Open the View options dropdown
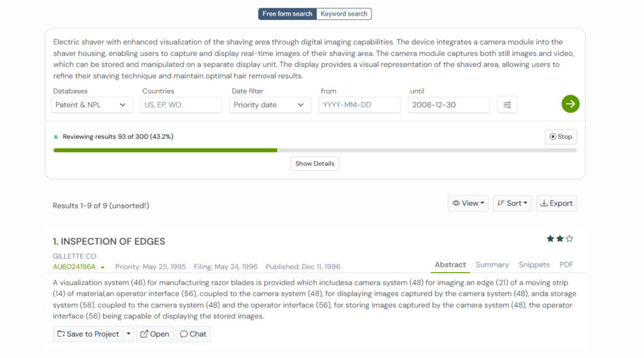644x358 pixels. click(x=468, y=203)
